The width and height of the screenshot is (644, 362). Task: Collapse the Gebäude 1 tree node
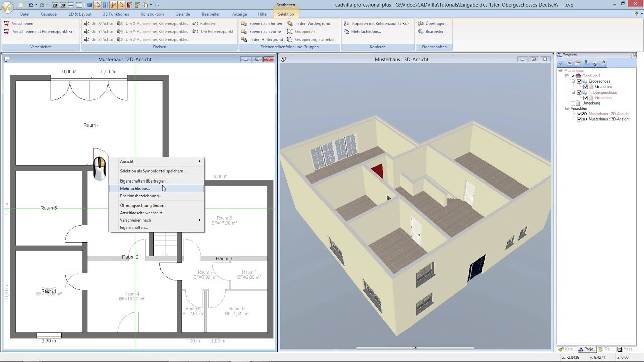point(567,76)
